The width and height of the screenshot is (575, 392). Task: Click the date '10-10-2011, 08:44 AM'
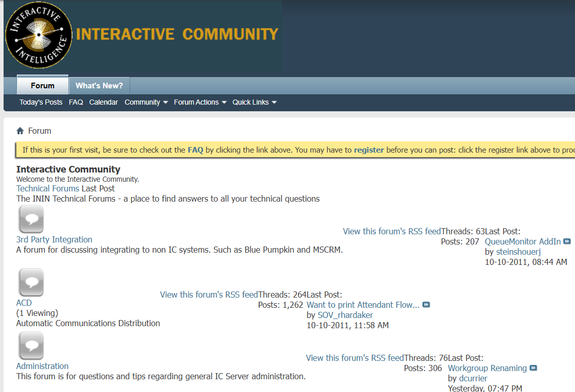coord(526,262)
